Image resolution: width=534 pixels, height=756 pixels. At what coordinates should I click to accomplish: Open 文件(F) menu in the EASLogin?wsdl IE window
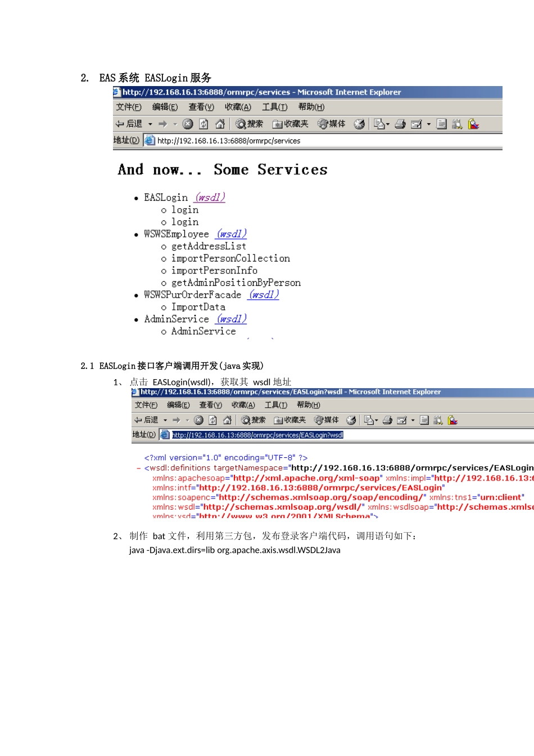coord(146,405)
